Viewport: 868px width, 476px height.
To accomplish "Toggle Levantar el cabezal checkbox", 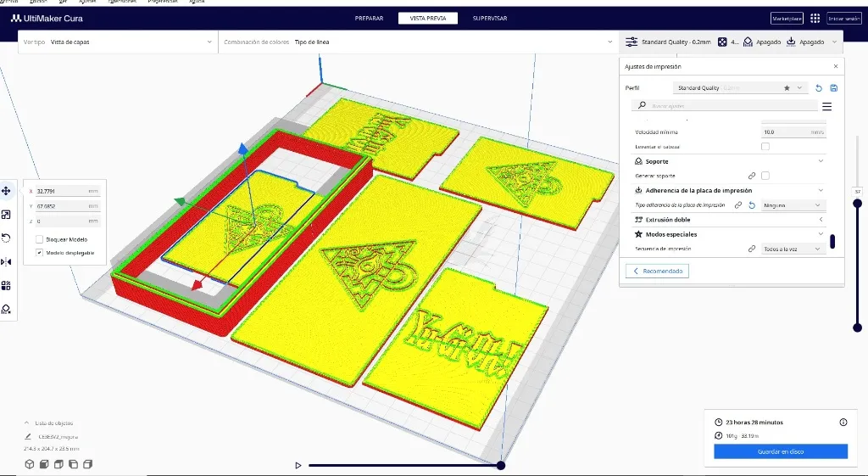I will [765, 146].
